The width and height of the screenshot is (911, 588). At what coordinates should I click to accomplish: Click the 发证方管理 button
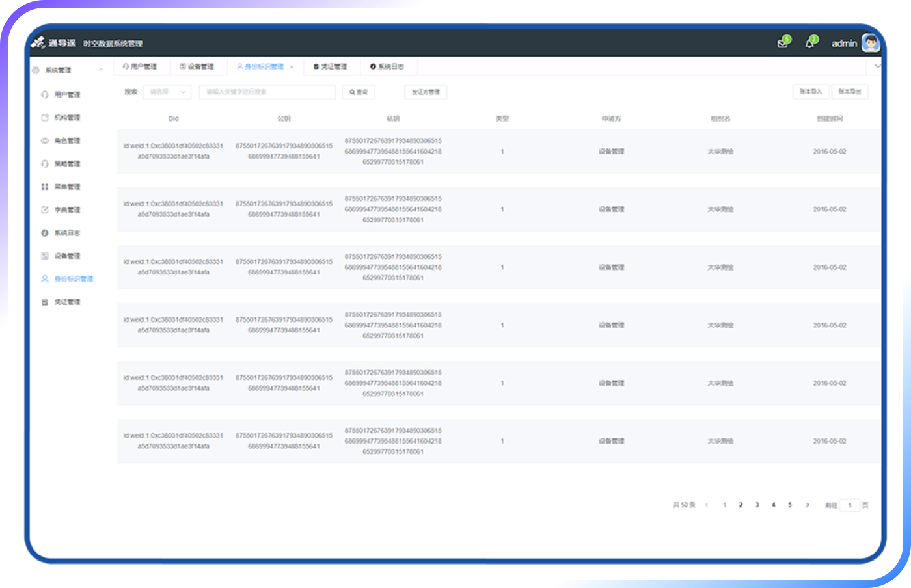pos(426,92)
